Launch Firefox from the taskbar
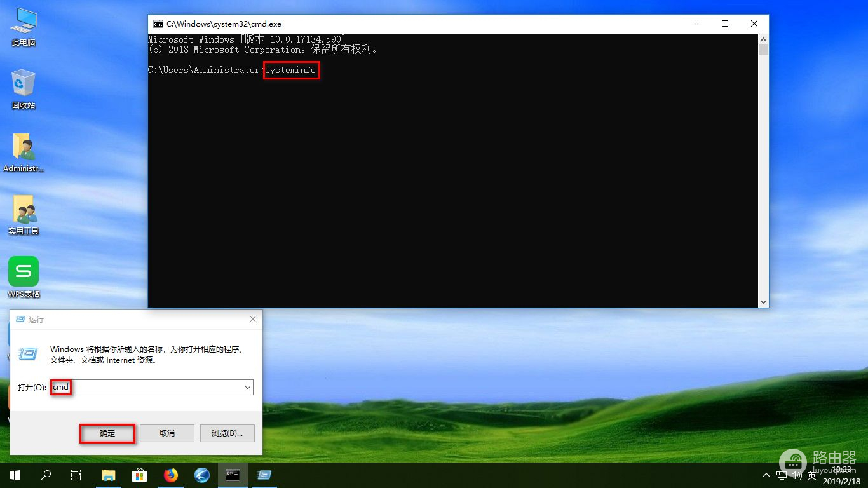The height and width of the screenshot is (488, 868). (171, 475)
